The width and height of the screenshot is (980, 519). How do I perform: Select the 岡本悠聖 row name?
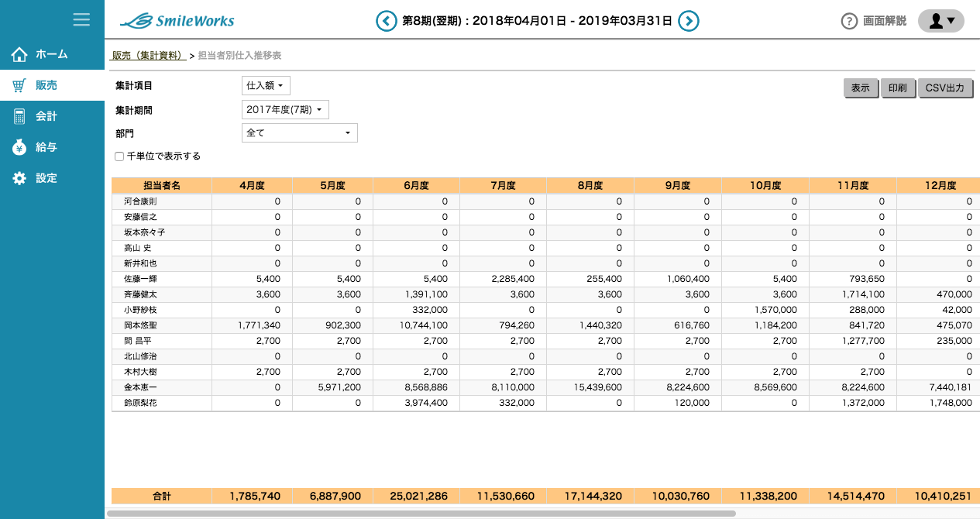[140, 325]
